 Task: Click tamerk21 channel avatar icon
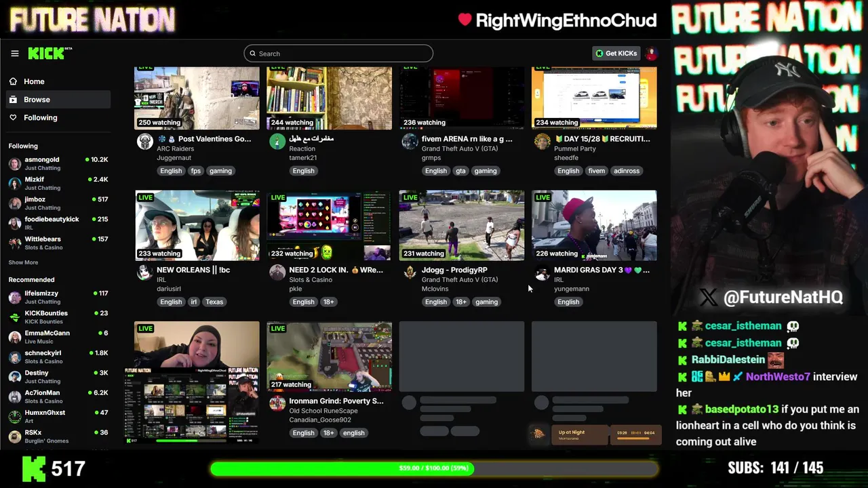click(277, 141)
